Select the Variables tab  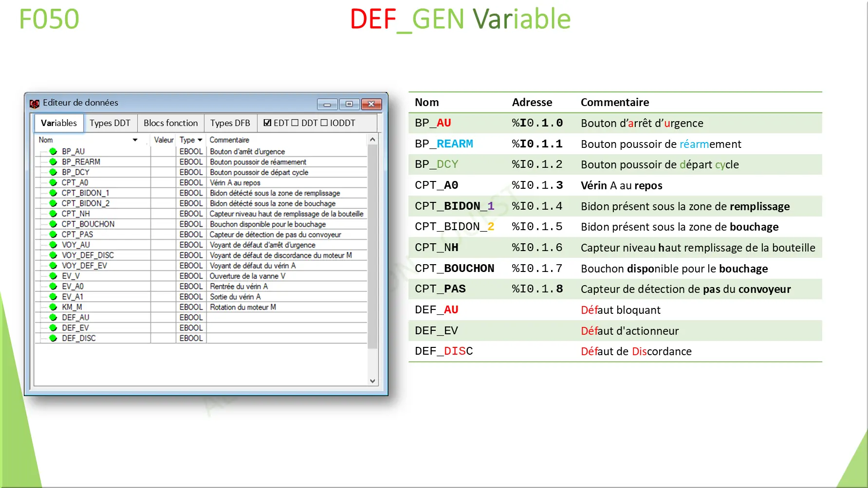58,123
